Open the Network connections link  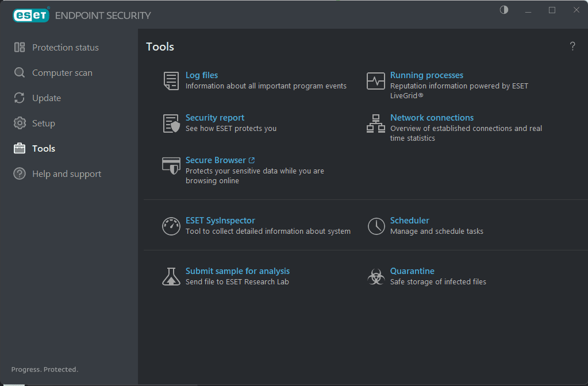[432, 118]
